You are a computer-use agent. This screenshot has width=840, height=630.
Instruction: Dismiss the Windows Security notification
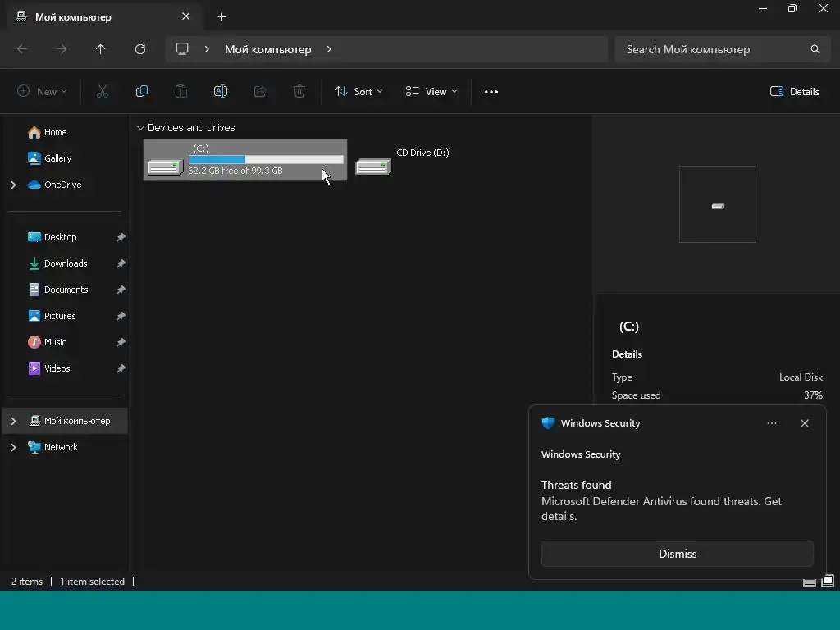click(677, 554)
